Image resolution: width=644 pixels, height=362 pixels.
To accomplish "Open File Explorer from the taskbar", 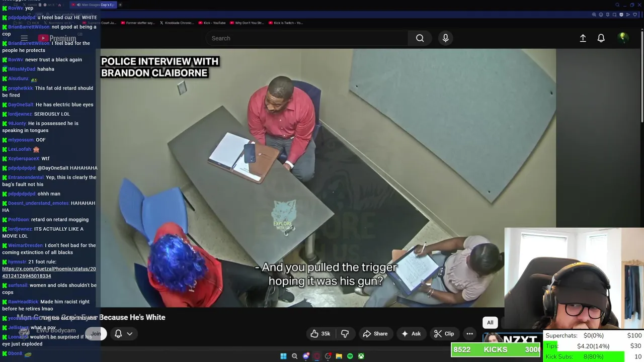I will click(339, 356).
